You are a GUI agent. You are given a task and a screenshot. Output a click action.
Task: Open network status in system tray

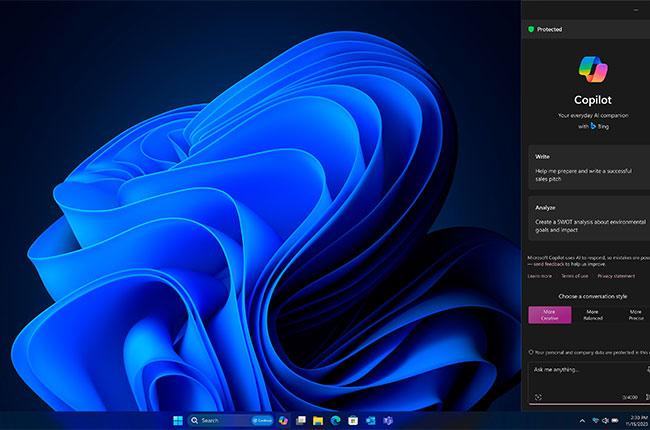click(596, 420)
